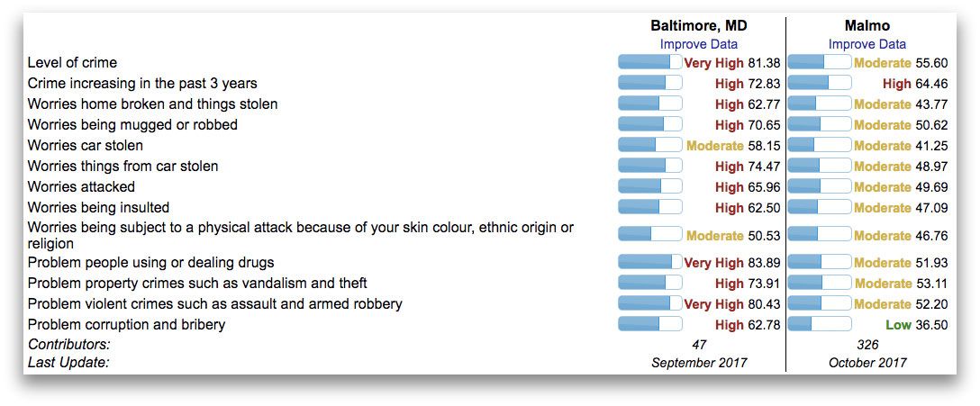The width and height of the screenshot is (980, 406).
Task: Click Malmo's crime increasing progress bar
Action: pyautogui.click(x=819, y=83)
